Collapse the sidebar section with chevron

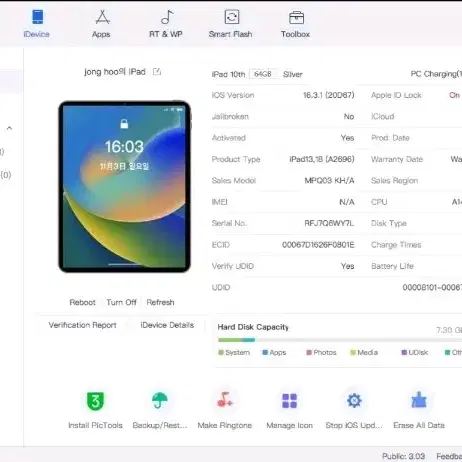9,128
